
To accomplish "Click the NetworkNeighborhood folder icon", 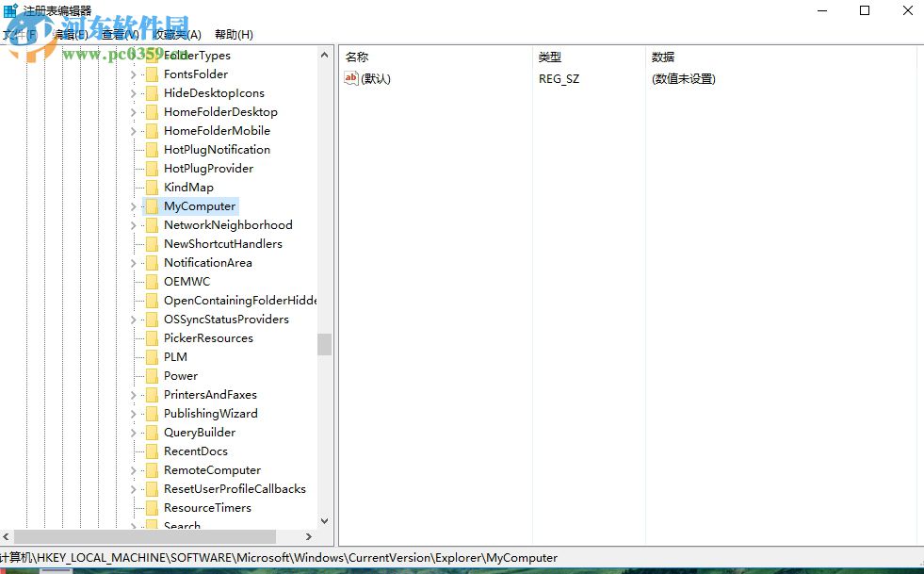I will [x=152, y=225].
